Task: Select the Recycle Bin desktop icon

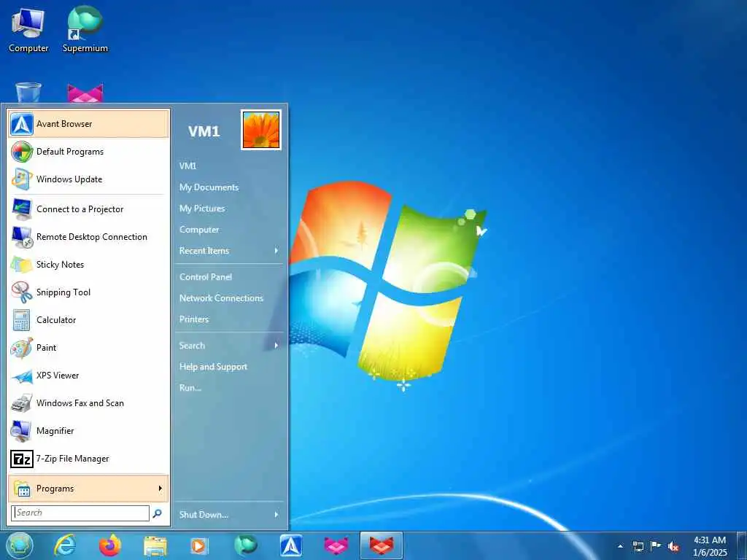Action: click(x=28, y=92)
